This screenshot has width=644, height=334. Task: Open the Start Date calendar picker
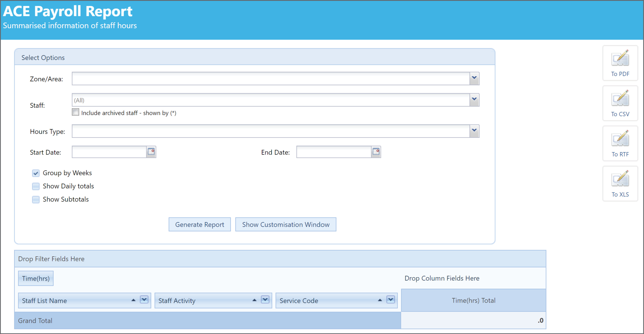point(151,151)
